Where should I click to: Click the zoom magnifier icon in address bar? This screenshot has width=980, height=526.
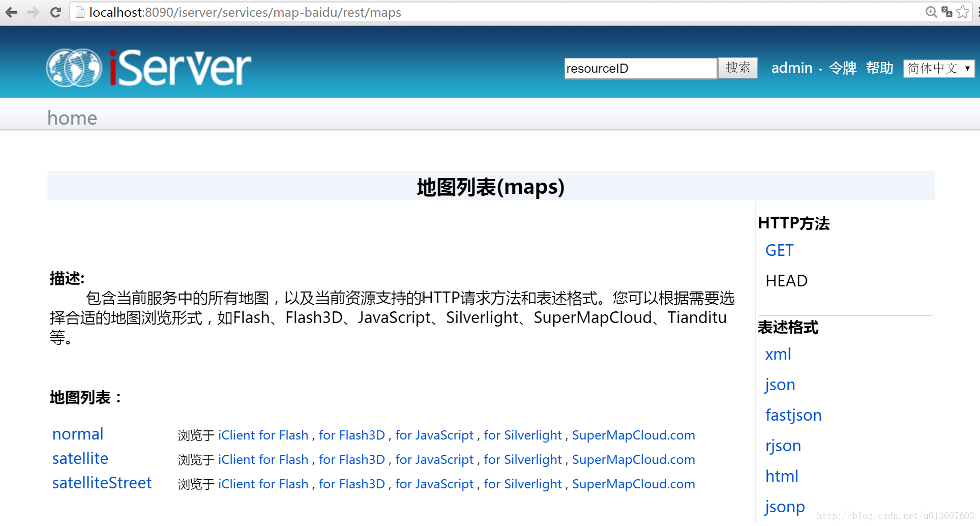click(x=931, y=12)
